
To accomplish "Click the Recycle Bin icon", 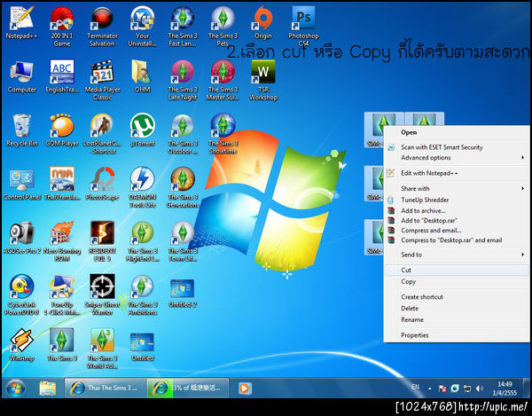I will (21, 130).
